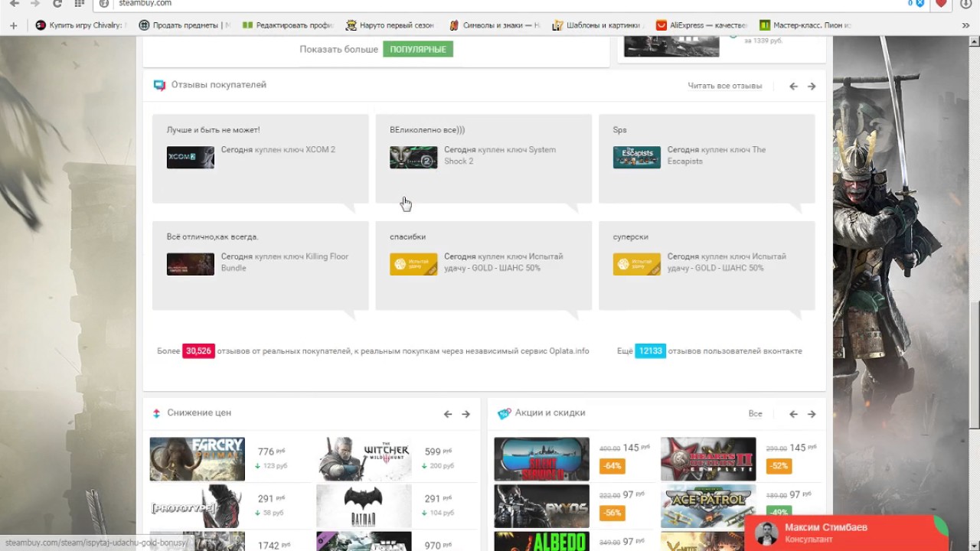Click '599 руб' Witcher price
980x551 pixels.
[x=438, y=452]
